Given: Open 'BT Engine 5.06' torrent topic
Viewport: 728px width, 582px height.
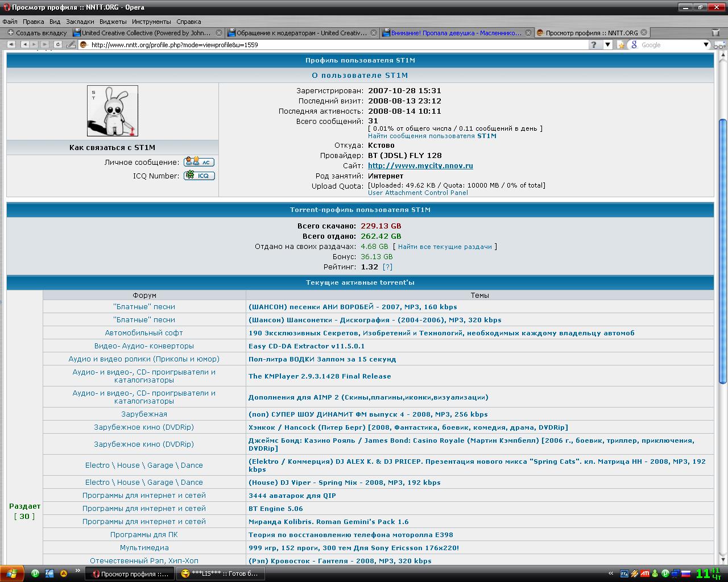Looking at the screenshot, I should click(276, 509).
